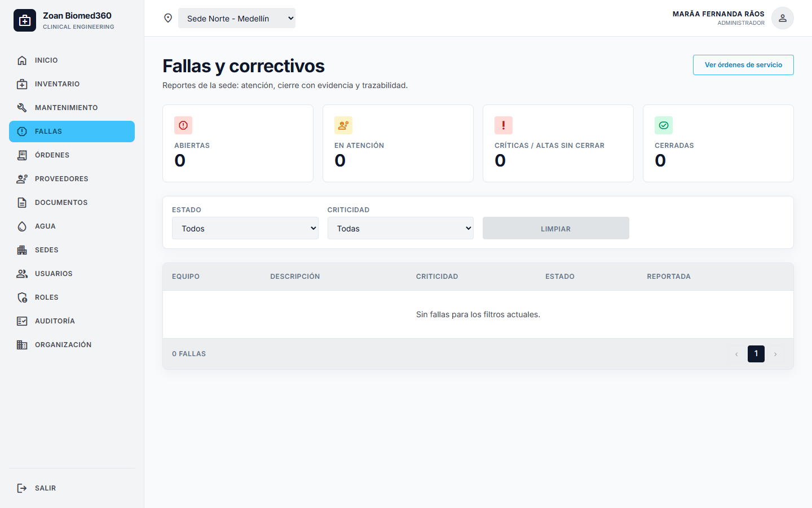
Task: Click the alert circle icon beside Fallas
Action: [x=22, y=132]
